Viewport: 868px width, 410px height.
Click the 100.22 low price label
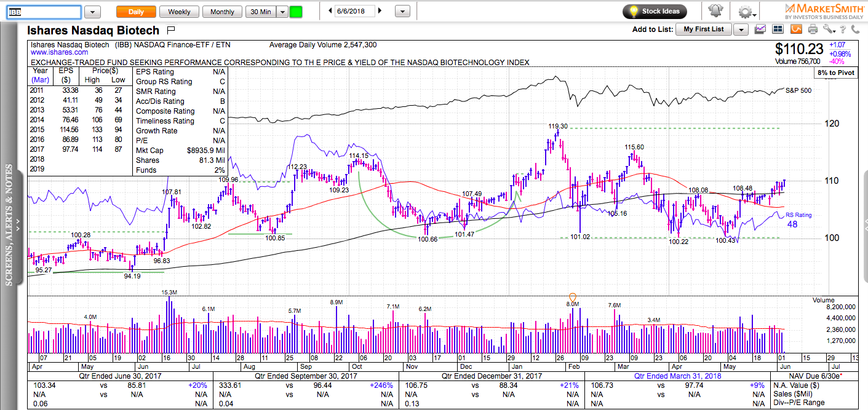pyautogui.click(x=680, y=242)
